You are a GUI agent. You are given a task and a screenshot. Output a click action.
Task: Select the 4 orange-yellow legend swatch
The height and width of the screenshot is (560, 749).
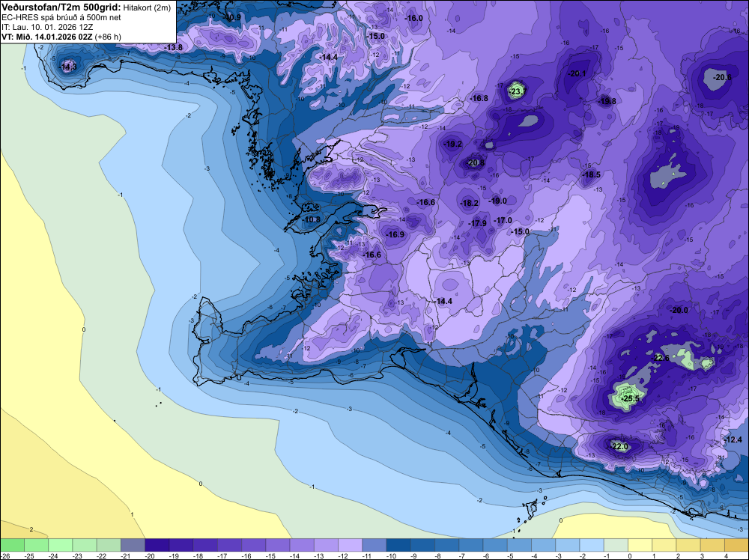[x=736, y=545]
